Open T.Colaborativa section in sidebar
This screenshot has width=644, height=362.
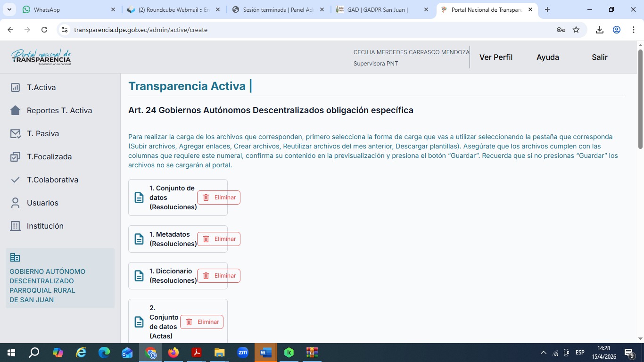52,180
